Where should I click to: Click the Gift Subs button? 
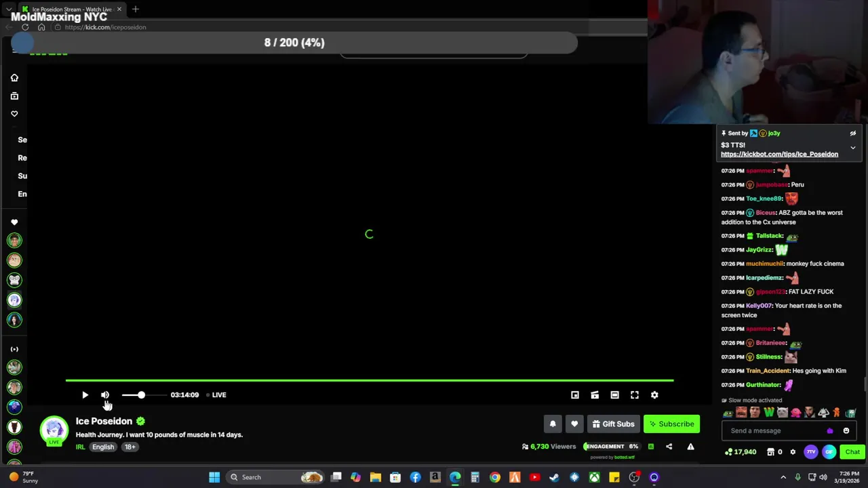pos(613,424)
